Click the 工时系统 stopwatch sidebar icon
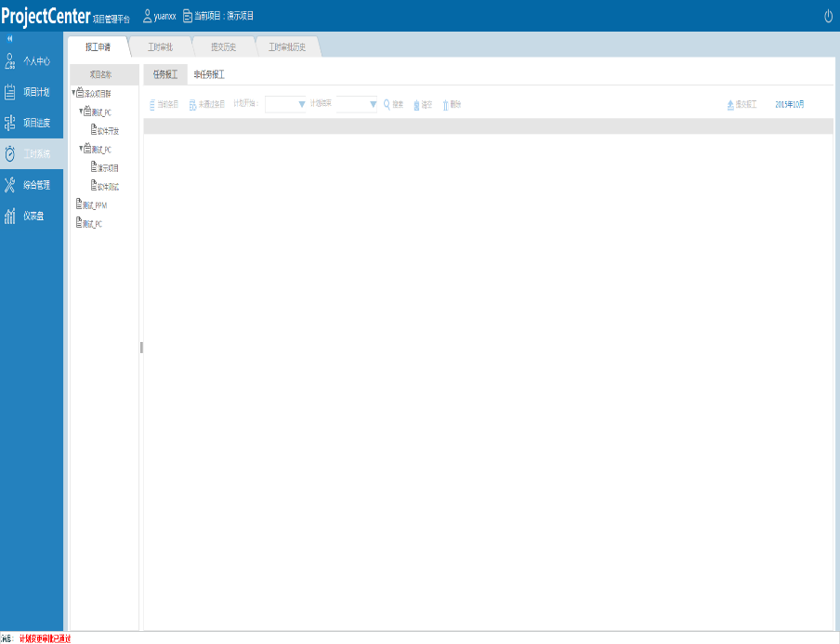Viewport: 840px width, 644px height. tap(11, 153)
